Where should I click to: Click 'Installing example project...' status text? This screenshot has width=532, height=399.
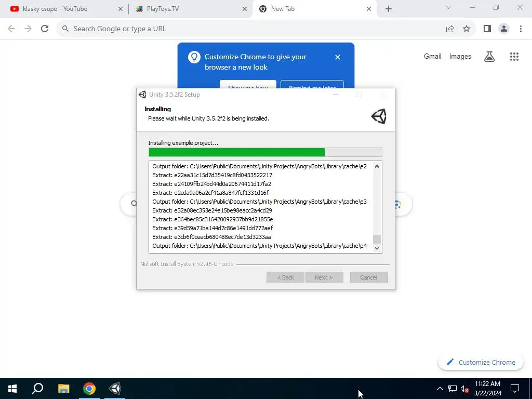click(x=183, y=143)
